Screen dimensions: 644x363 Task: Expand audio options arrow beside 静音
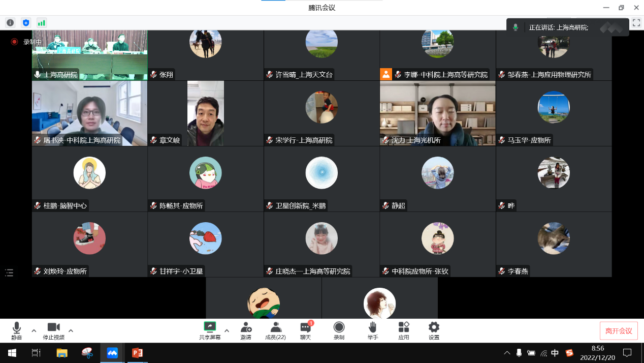point(34,330)
